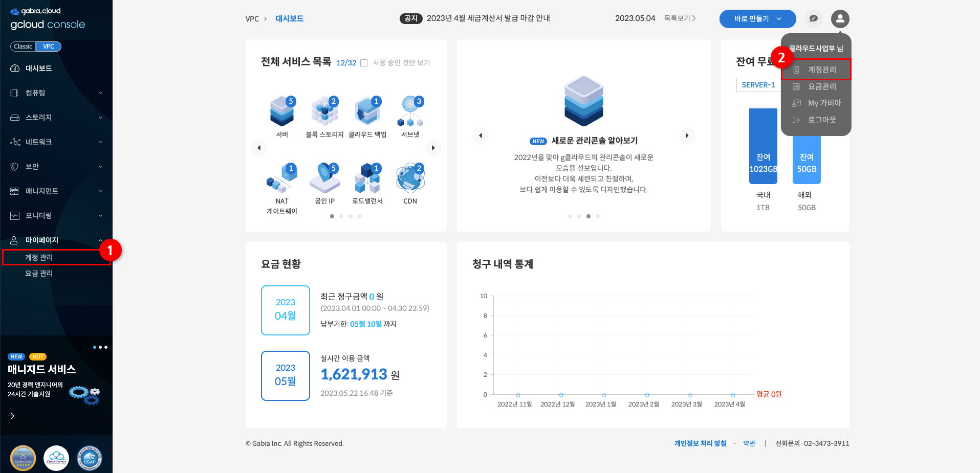The image size is (980, 473).
Task: Click the search magnifier icon in the header
Action: click(813, 18)
